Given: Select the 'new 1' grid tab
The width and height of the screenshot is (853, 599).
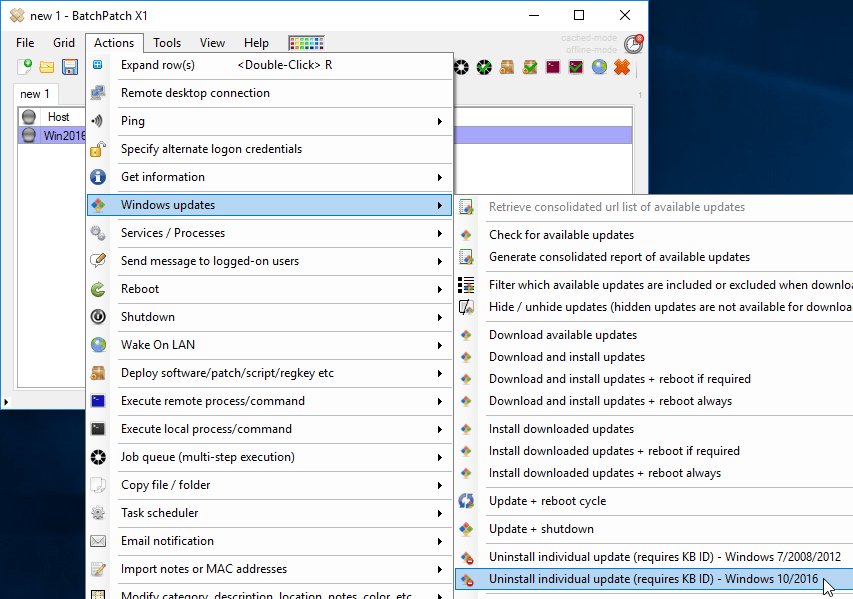Looking at the screenshot, I should (35, 94).
